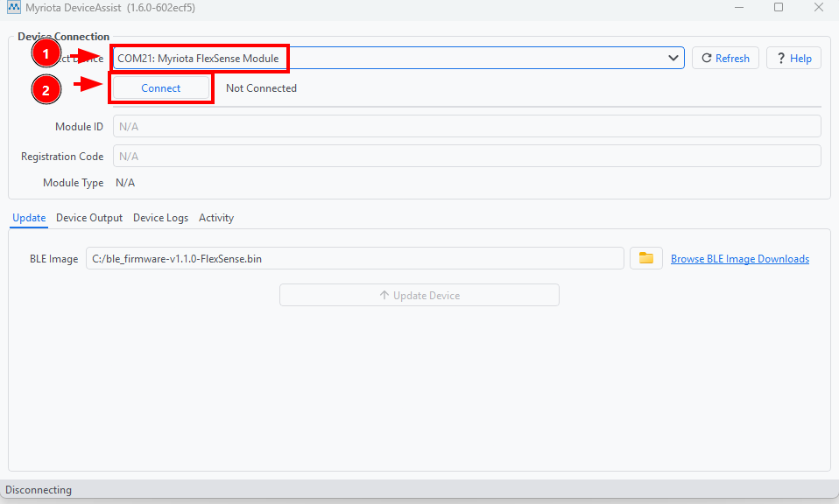Switch to the Update tab
This screenshot has height=504, width=839.
[29, 218]
